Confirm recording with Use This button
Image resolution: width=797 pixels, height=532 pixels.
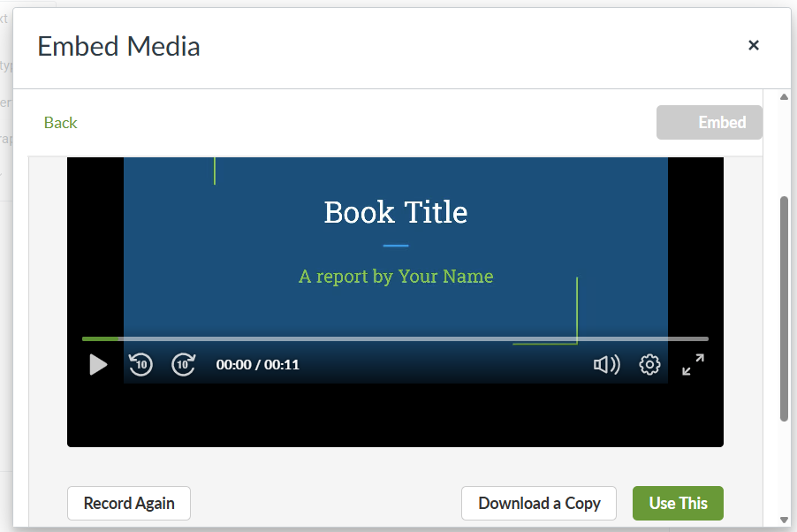click(678, 503)
